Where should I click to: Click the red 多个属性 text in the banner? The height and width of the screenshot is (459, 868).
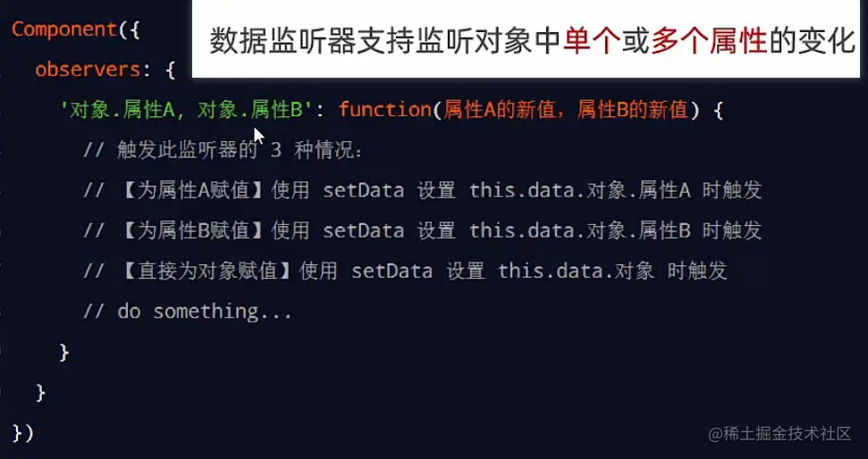[710, 41]
